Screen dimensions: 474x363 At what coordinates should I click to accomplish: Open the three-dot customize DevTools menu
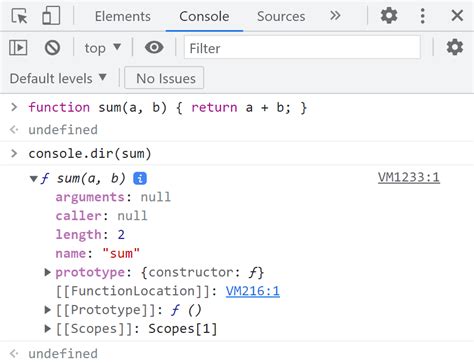point(422,16)
